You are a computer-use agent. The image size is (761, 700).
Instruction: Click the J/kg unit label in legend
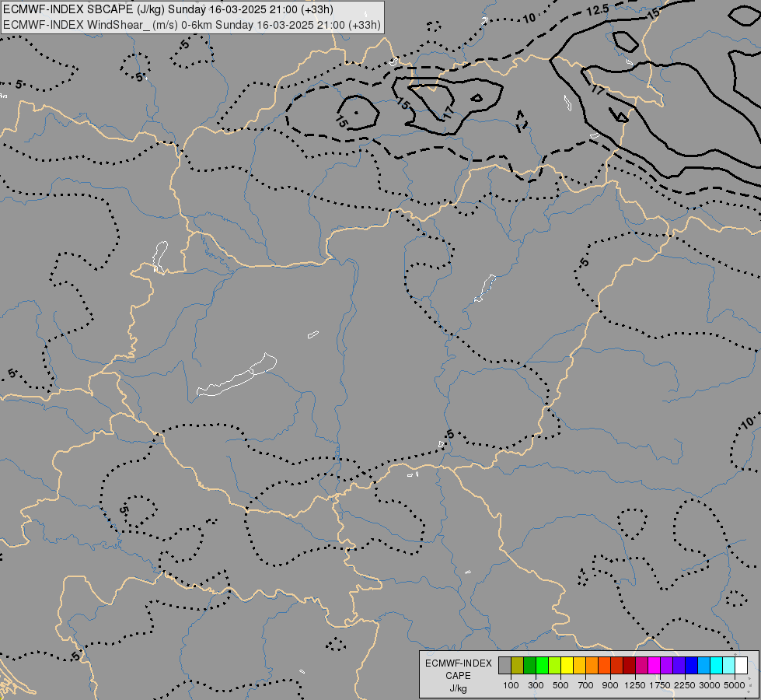click(x=458, y=688)
